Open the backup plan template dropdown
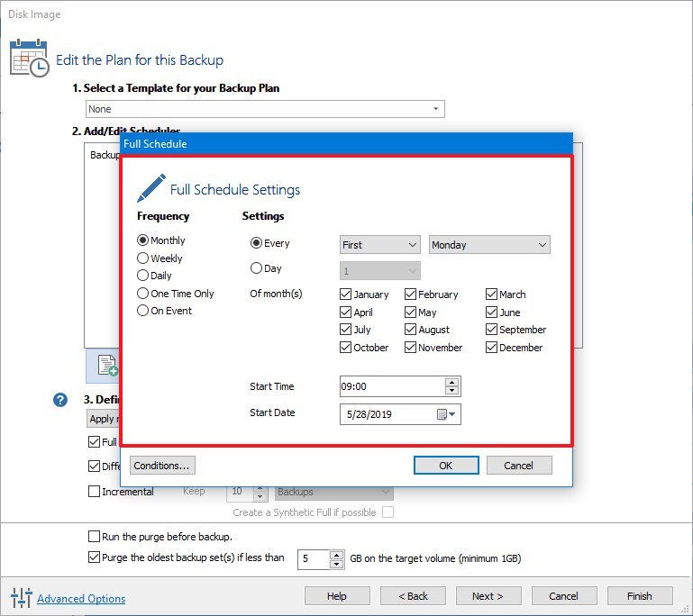This screenshot has width=693, height=616. [x=265, y=109]
